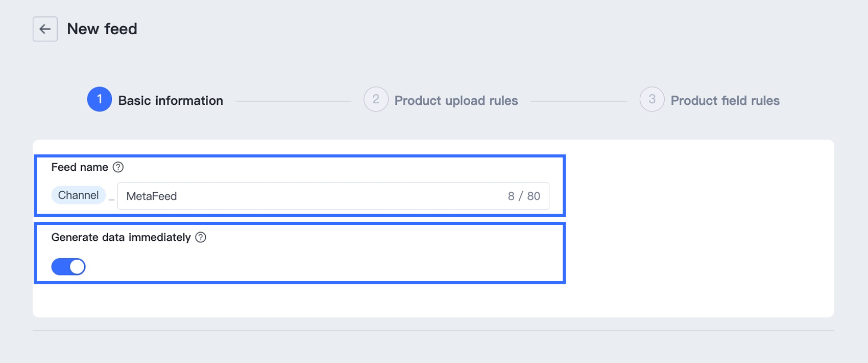The image size is (868, 363).
Task: Click the Generate data immediately label
Action: coord(121,237)
